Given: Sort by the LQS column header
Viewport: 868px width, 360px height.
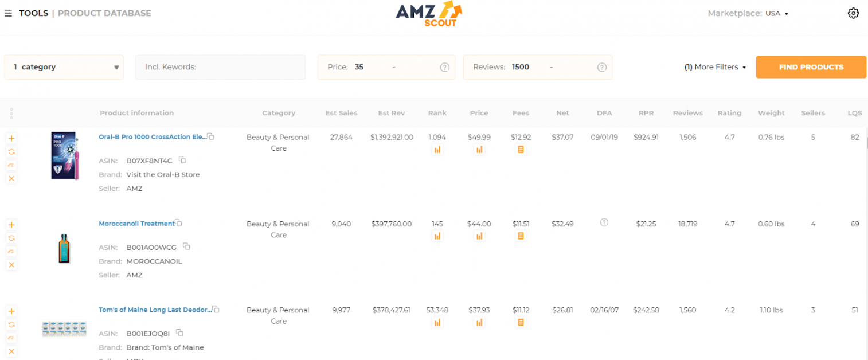Looking at the screenshot, I should (855, 113).
